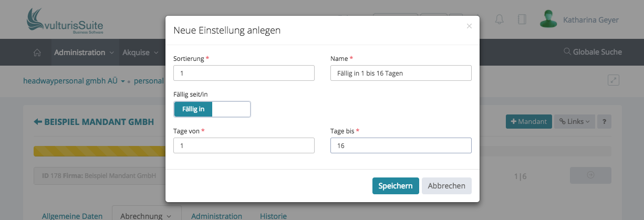Click the arrow-right next record button

590,175
